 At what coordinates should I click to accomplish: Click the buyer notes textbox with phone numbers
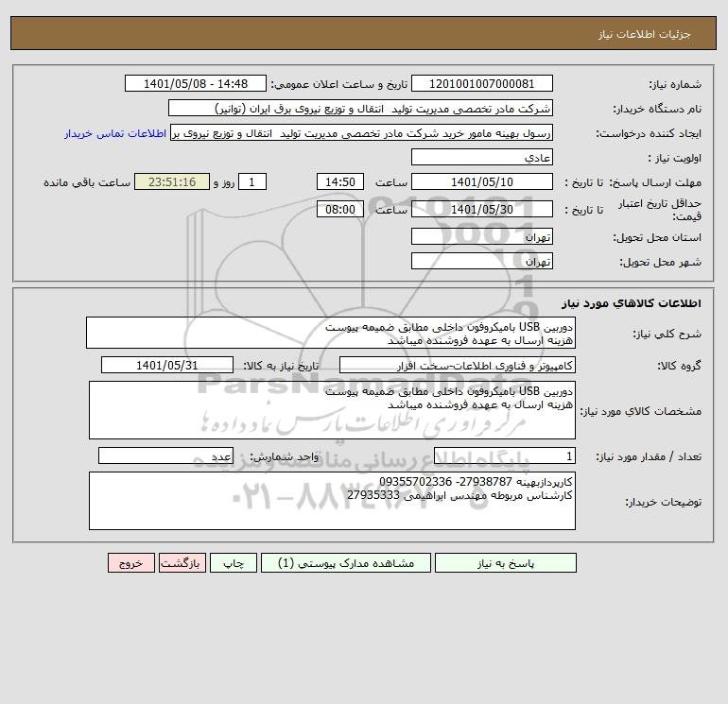point(332,501)
